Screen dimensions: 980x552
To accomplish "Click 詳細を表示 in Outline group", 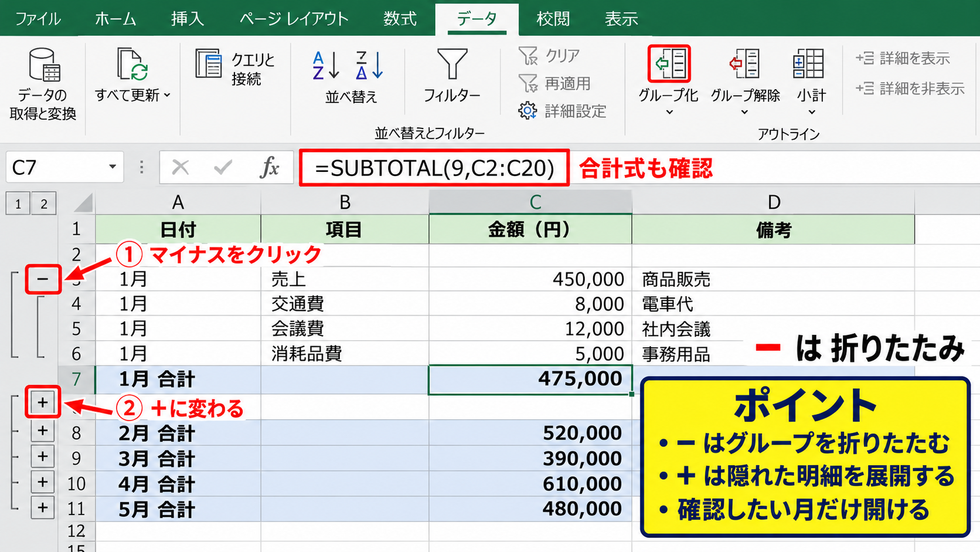I will [x=903, y=58].
